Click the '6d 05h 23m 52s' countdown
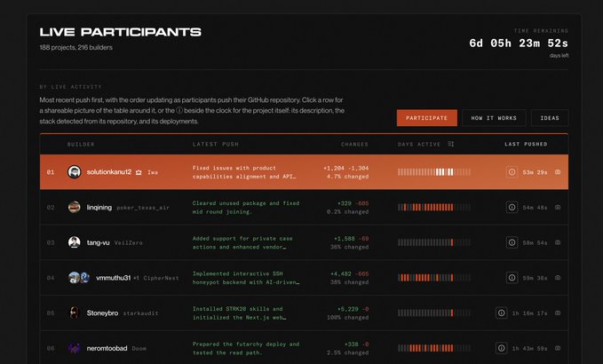This screenshot has height=364, width=603. (519, 43)
